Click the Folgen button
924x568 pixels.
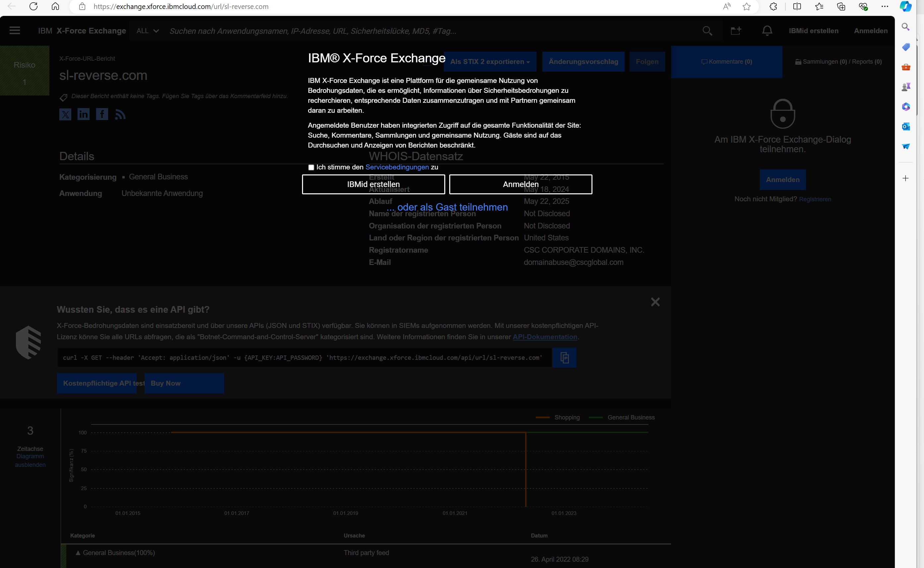pyautogui.click(x=647, y=62)
